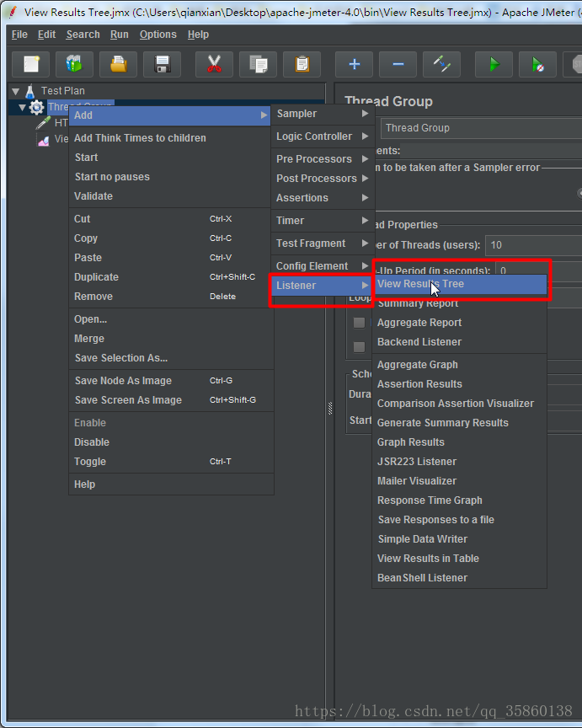
Task: Choose Save Node As Image
Action: [x=171, y=381]
